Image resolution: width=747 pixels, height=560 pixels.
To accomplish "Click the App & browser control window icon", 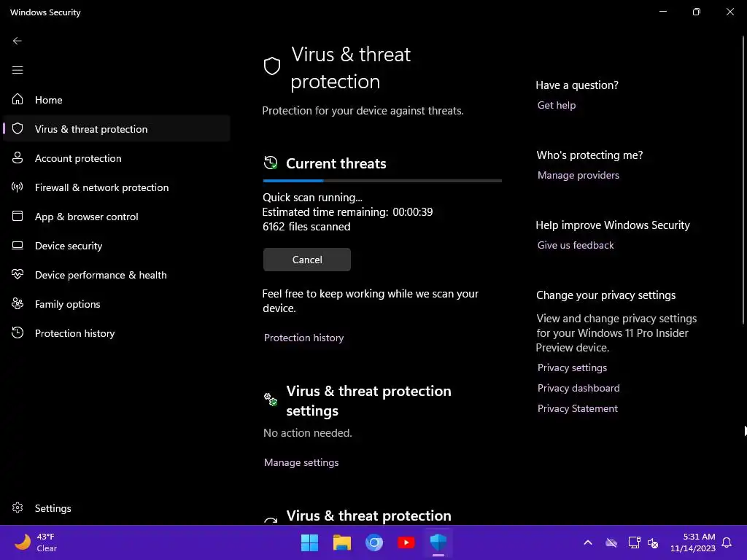I will pos(18,216).
